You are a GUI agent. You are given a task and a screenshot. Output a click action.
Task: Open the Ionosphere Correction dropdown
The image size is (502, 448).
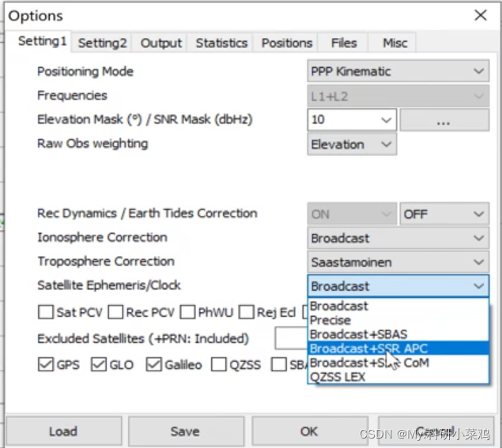click(x=398, y=238)
